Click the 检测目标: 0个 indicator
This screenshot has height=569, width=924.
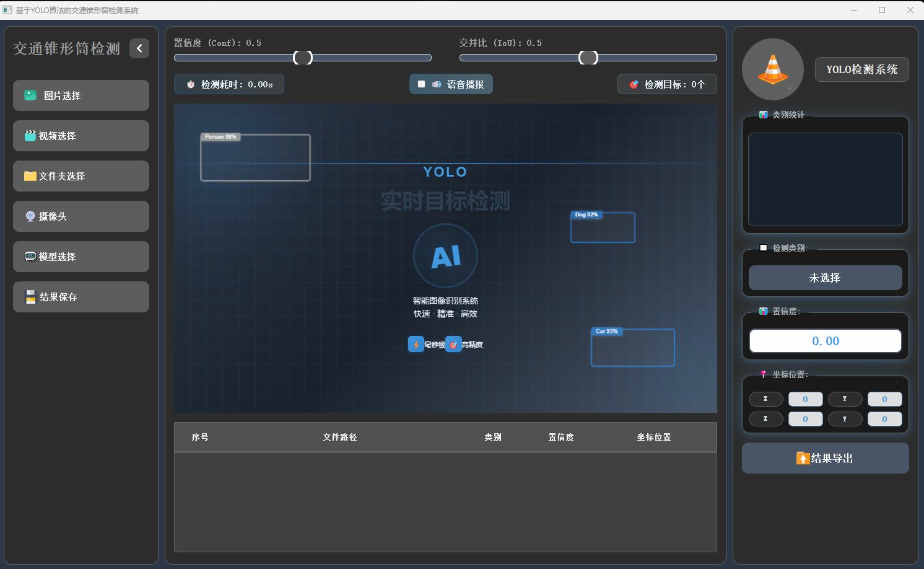[667, 84]
